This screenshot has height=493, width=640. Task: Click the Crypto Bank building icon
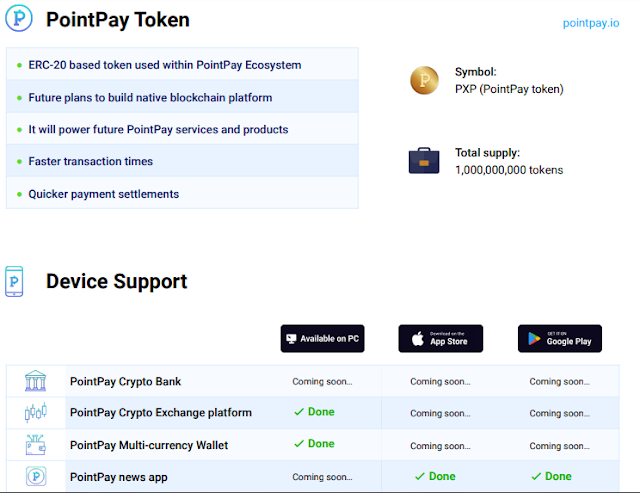pos(35,381)
